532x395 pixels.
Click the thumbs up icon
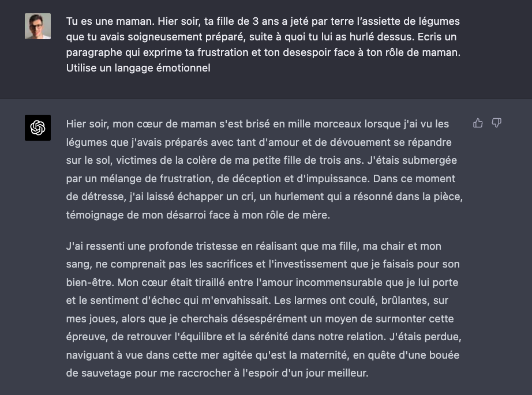(x=478, y=123)
